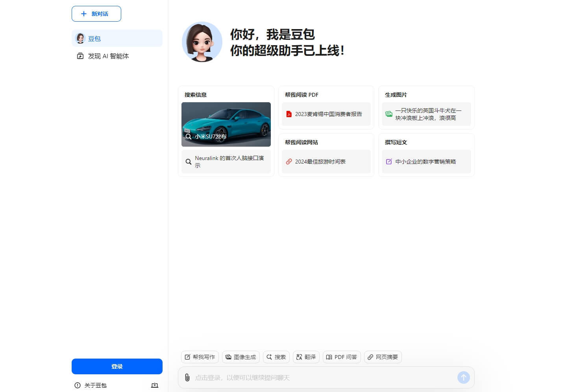Select the 图像生成 quick action
The image size is (568, 392).
[x=241, y=357]
